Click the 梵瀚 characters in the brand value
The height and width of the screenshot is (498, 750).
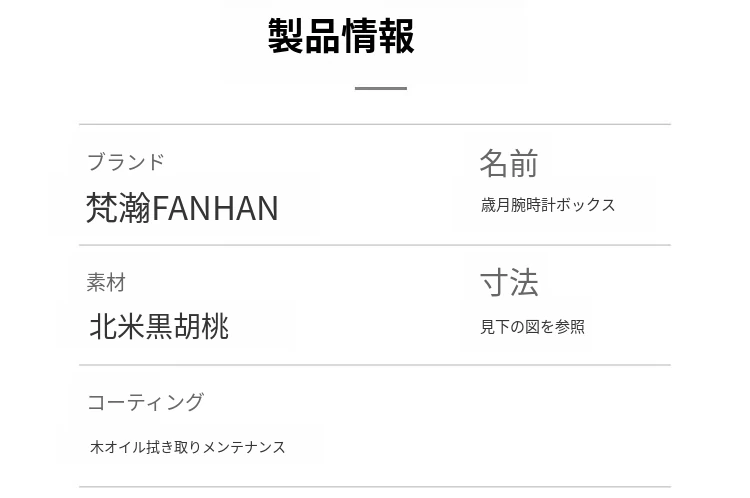pos(118,208)
